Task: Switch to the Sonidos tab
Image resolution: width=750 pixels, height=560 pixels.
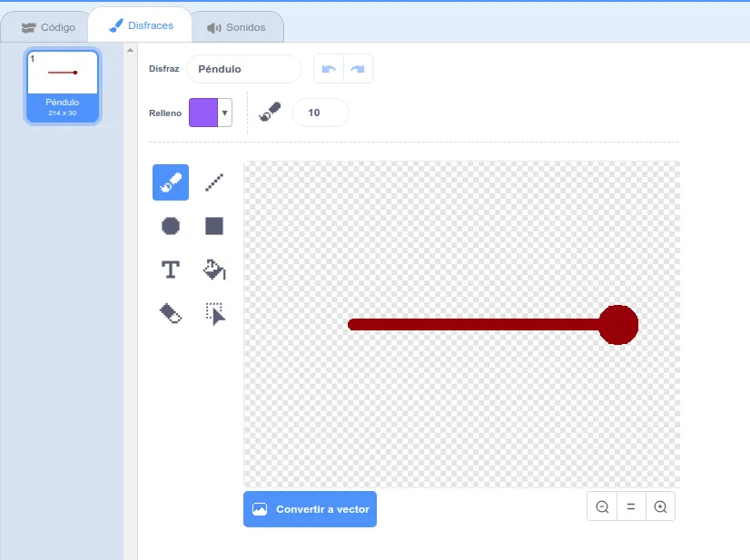Action: point(236,27)
